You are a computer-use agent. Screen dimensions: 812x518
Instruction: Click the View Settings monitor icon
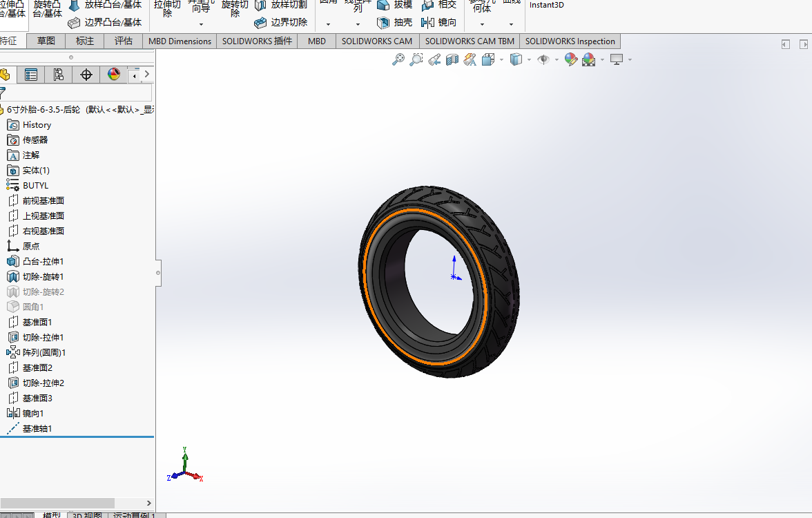point(616,59)
